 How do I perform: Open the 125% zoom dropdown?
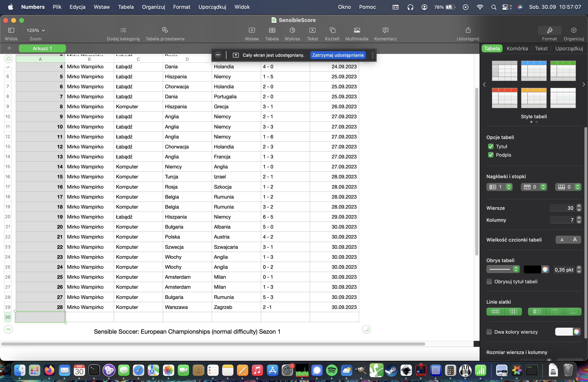click(x=36, y=30)
